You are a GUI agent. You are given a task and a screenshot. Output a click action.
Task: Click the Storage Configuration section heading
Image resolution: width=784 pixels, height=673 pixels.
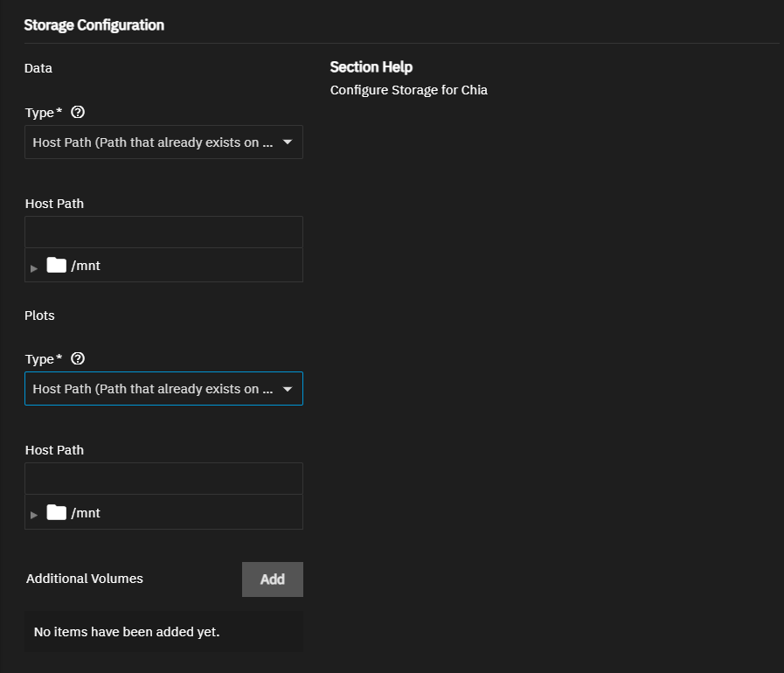click(94, 25)
